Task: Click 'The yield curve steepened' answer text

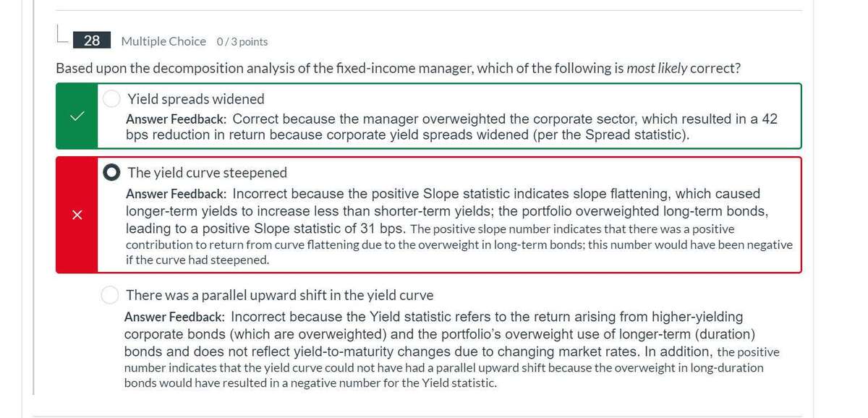Action: click(208, 173)
